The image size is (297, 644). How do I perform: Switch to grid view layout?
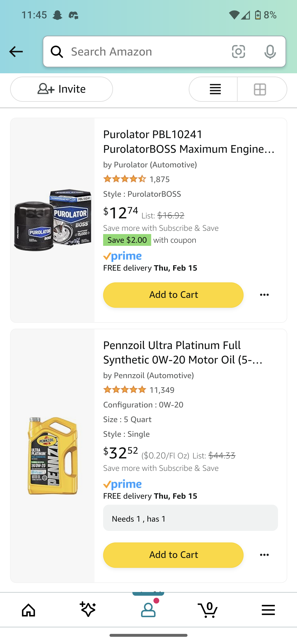[x=260, y=89]
